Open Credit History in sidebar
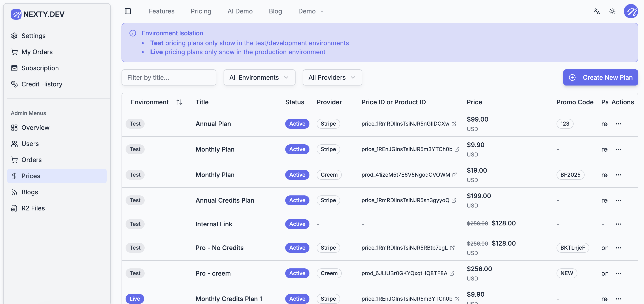This screenshot has width=644, height=304. click(x=42, y=84)
